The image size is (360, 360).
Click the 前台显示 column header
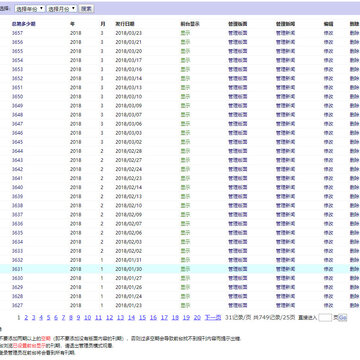pos(190,24)
